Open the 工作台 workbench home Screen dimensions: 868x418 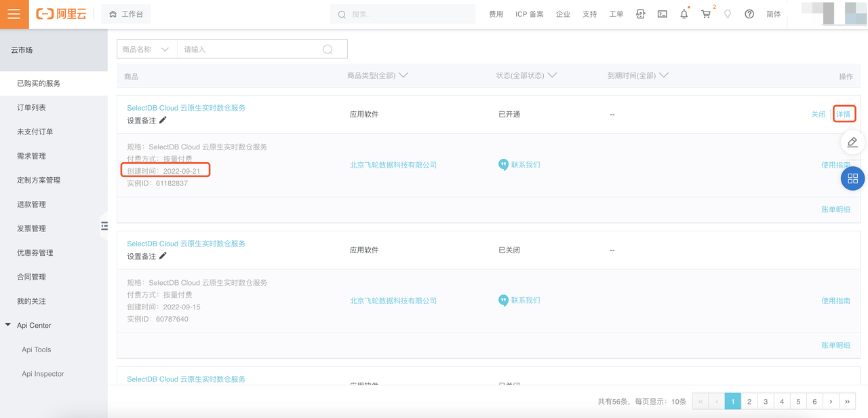126,14
